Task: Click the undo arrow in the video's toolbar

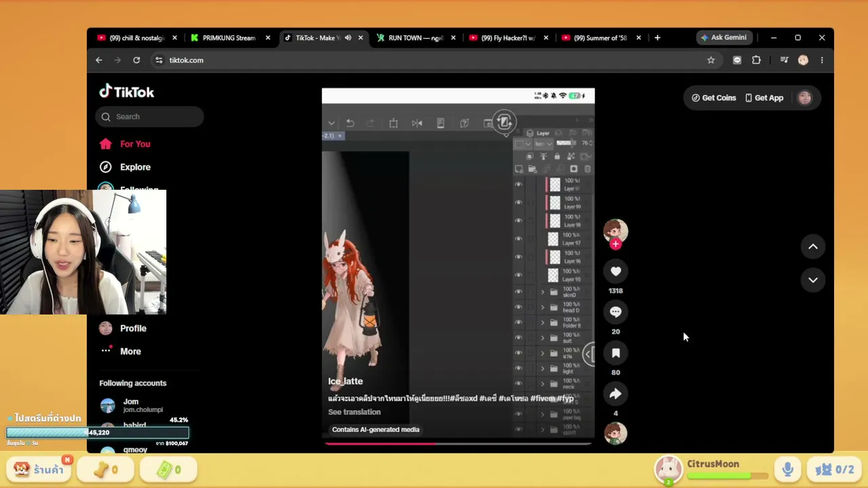Action: [x=350, y=123]
